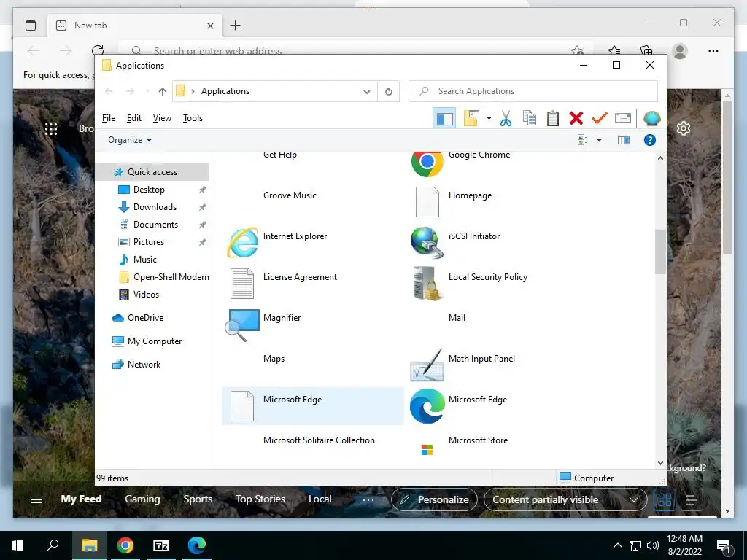Open the view options dropdown arrow
747x560 pixels.
pos(599,140)
